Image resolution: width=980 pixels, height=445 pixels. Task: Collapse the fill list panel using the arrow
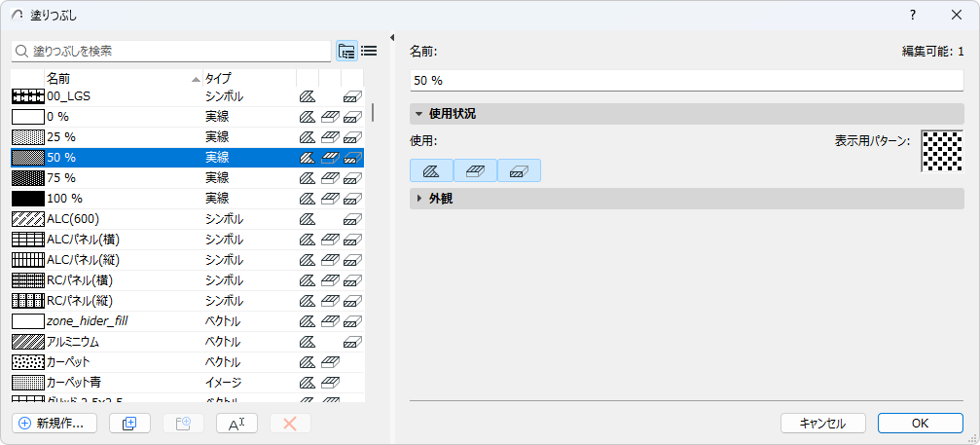[x=392, y=38]
